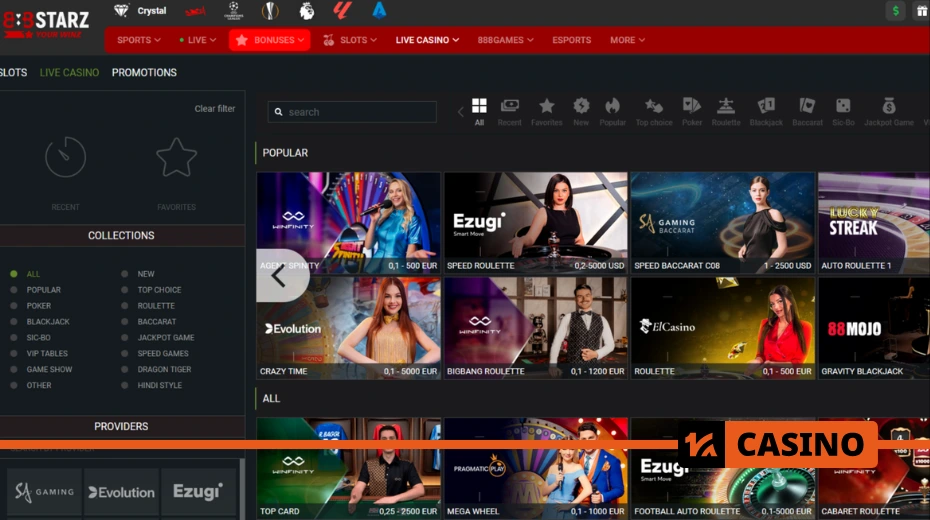Filter by Evolution provider button

(x=121, y=492)
